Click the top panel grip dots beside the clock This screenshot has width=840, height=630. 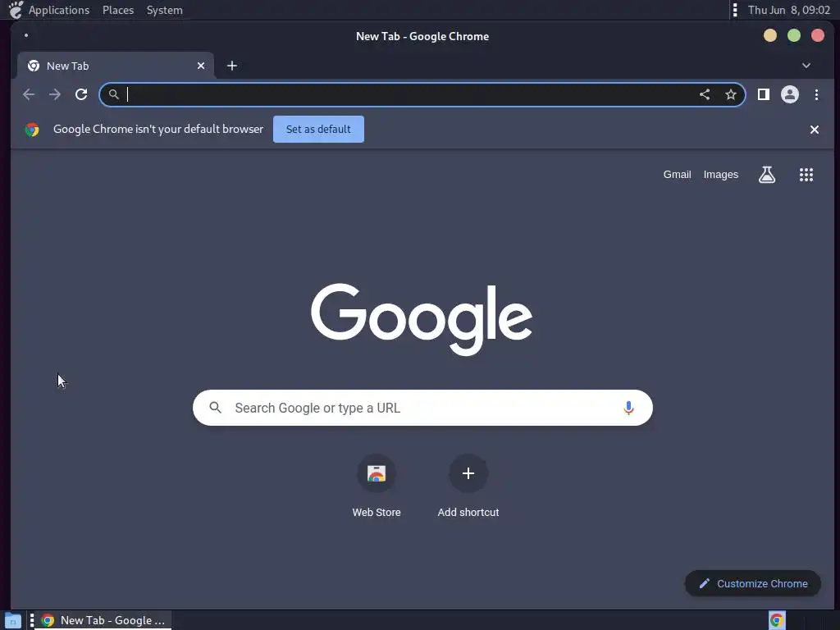[x=735, y=10]
